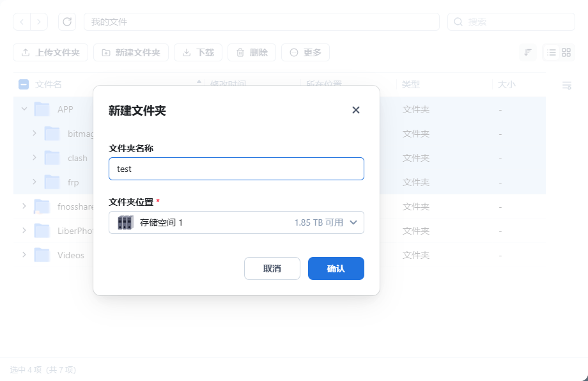
Task: Click the 取消 button
Action: [272, 268]
